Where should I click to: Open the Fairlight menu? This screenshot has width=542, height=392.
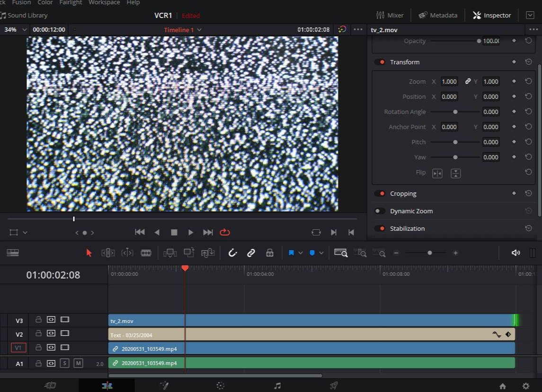pos(71,2)
